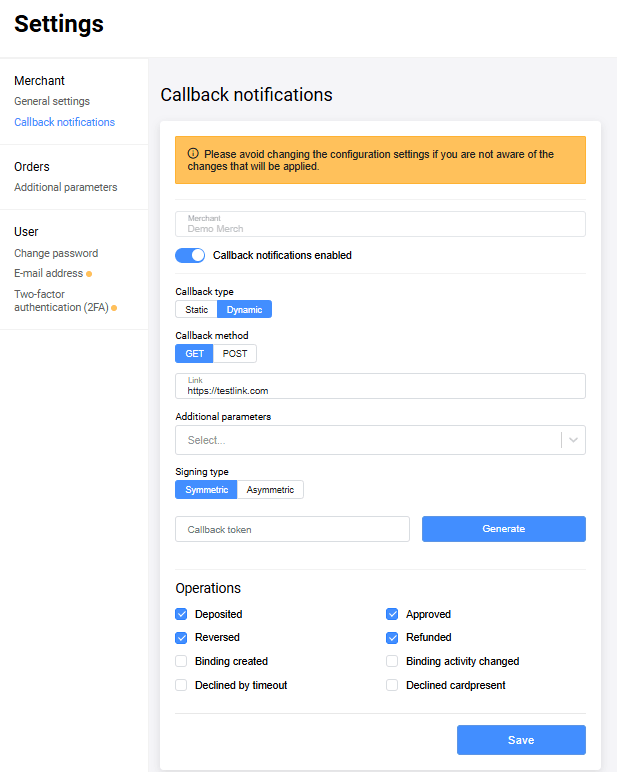Open the Additional parameters Select field
This screenshot has width=617, height=772.
click(366, 440)
